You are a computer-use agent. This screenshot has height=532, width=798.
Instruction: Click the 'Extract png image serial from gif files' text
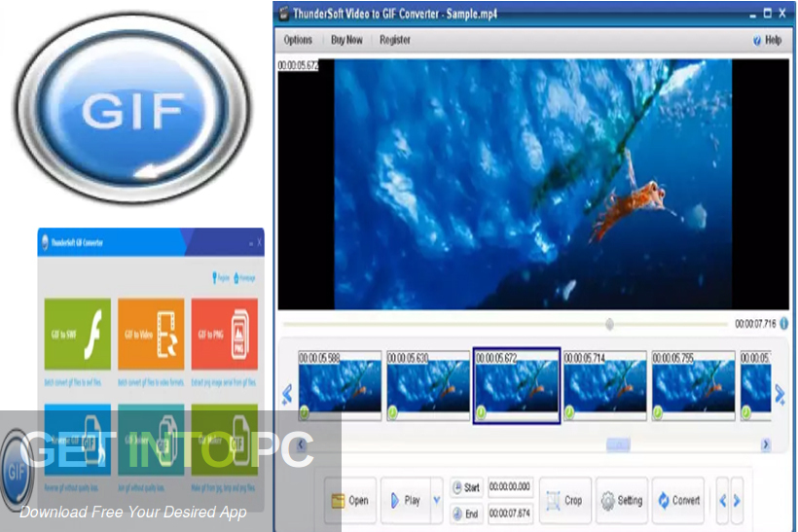coord(224,382)
